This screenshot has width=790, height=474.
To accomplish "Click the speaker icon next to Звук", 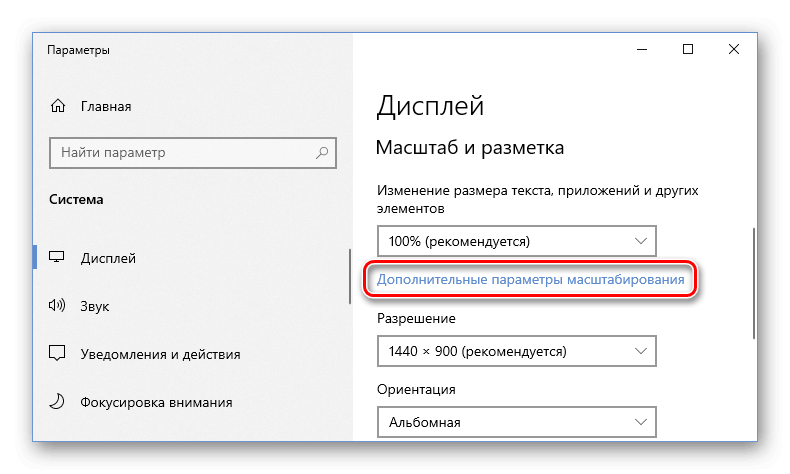I will point(56,305).
